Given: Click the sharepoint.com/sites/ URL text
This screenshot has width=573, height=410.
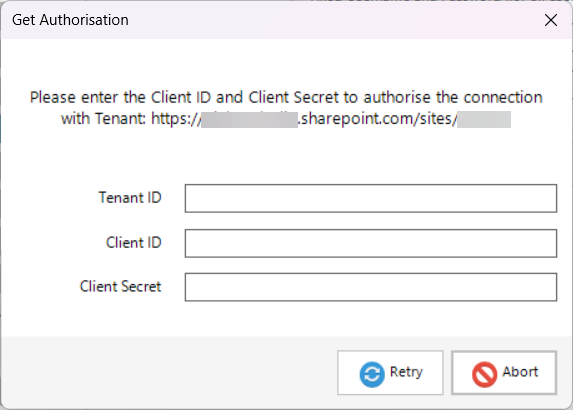Looking at the screenshot, I should pos(377,119).
